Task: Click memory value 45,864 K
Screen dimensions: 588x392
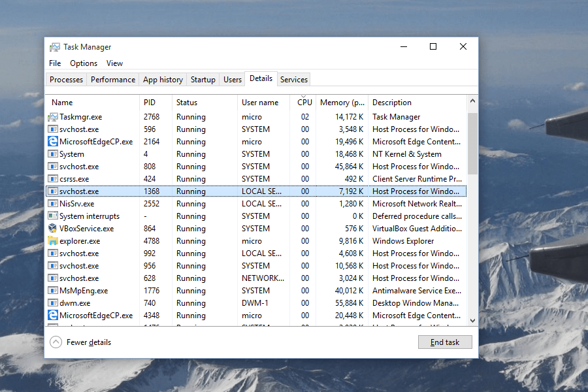Action: tap(349, 167)
